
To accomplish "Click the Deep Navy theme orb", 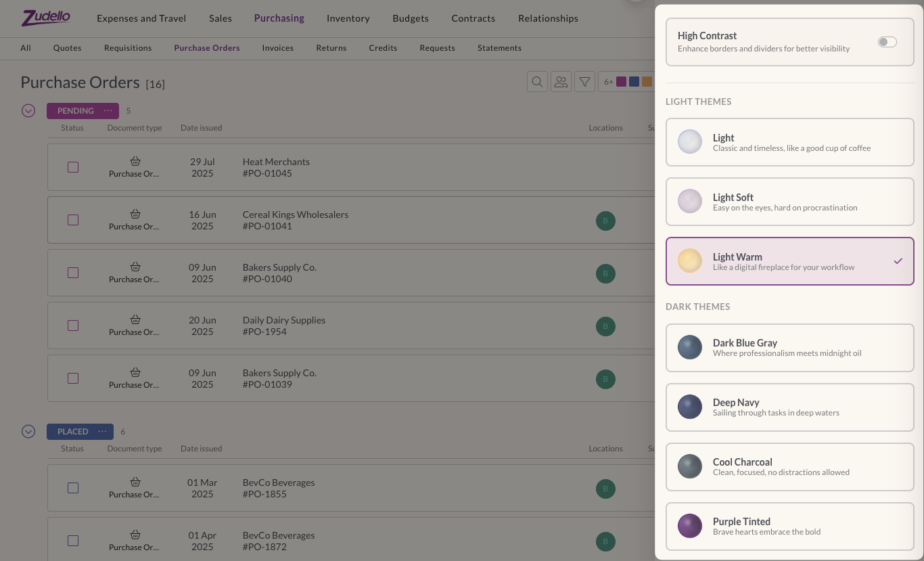I will click(x=690, y=407).
